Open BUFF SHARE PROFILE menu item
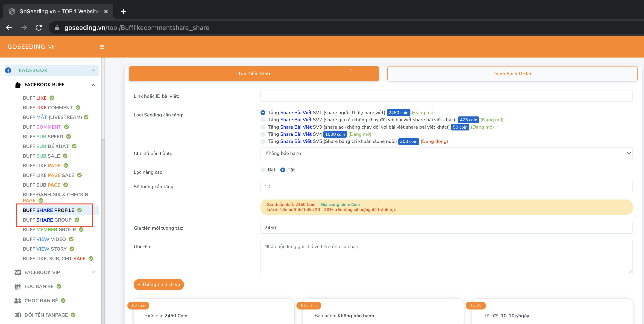644x324 pixels. coord(49,210)
